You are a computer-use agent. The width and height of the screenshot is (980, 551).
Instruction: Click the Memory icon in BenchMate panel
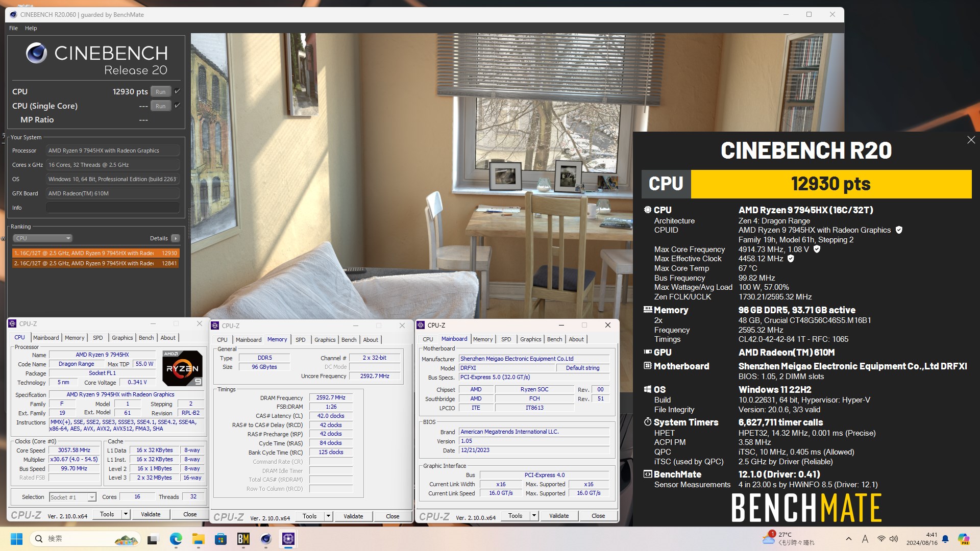click(648, 310)
